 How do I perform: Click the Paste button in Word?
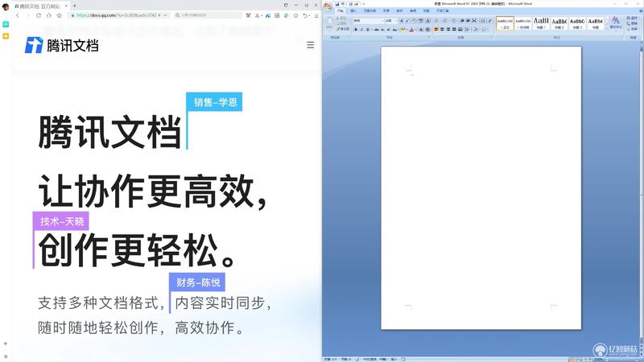coord(329,23)
